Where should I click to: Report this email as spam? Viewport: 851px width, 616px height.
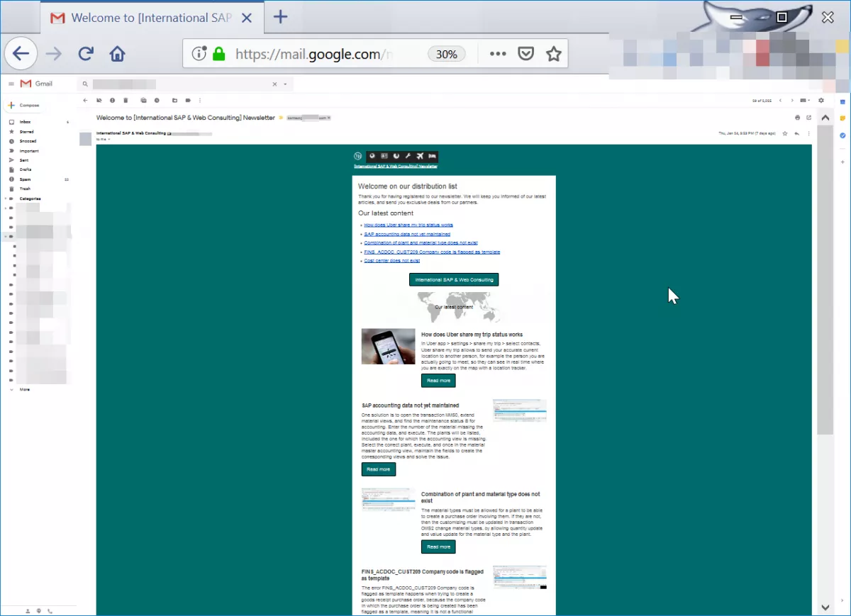click(112, 100)
